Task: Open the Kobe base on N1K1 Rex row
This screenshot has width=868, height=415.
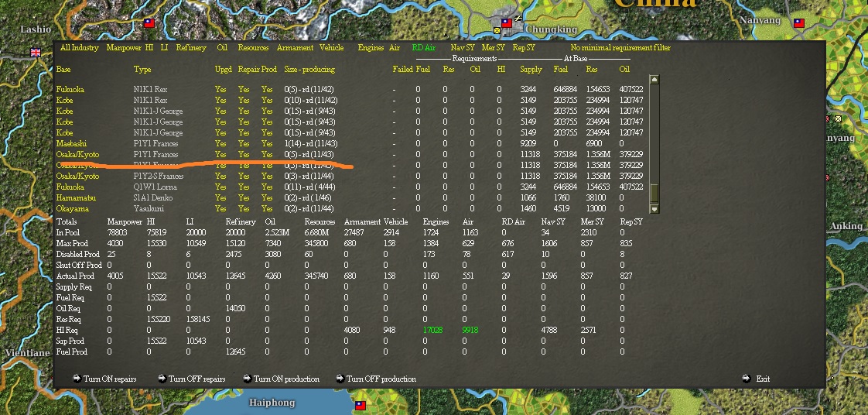Action: [64, 101]
